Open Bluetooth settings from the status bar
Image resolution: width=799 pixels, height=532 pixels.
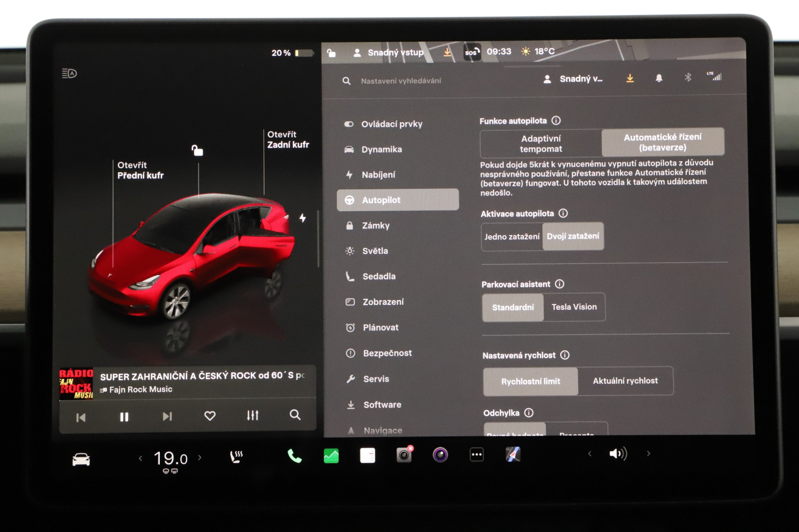click(688, 78)
